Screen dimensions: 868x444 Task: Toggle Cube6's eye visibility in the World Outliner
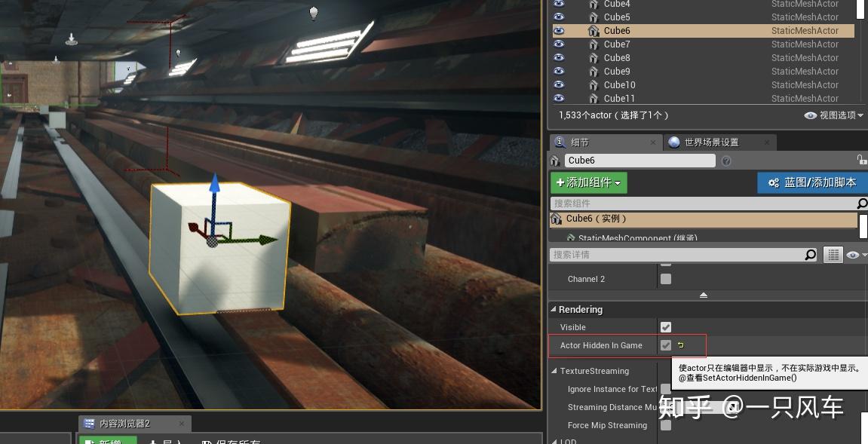[x=558, y=30]
